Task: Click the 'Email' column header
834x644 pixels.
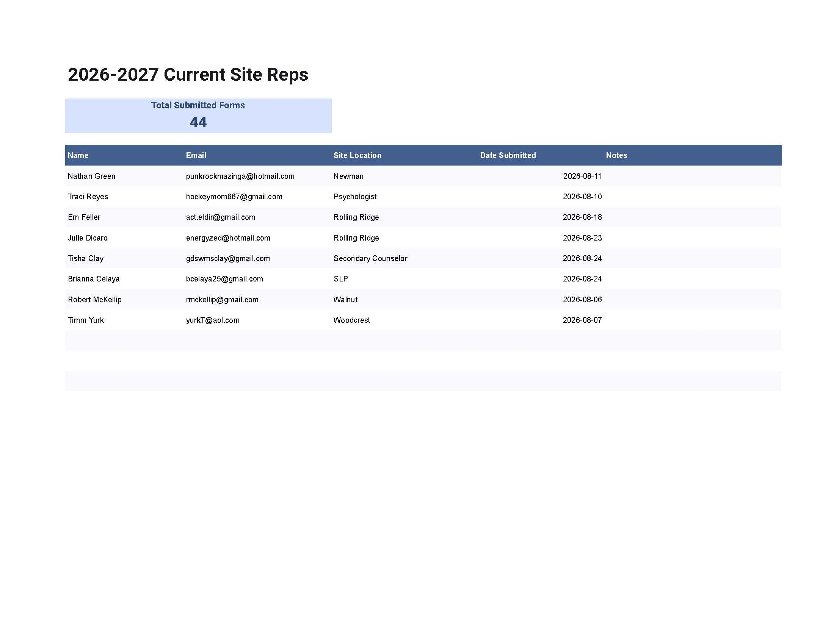Action: [196, 155]
